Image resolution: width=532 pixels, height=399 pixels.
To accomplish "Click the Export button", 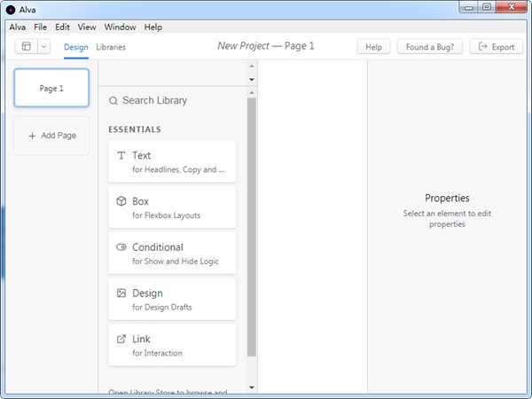I will (x=496, y=47).
